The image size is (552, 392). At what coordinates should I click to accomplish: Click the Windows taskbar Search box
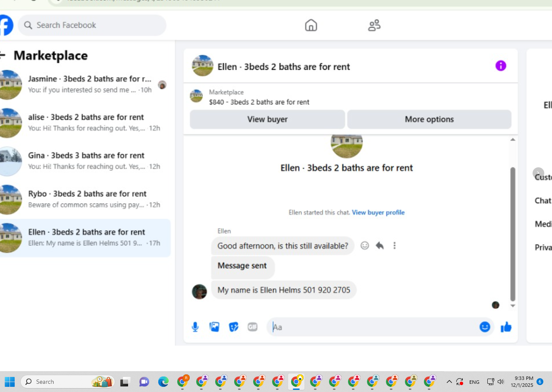pyautogui.click(x=68, y=382)
